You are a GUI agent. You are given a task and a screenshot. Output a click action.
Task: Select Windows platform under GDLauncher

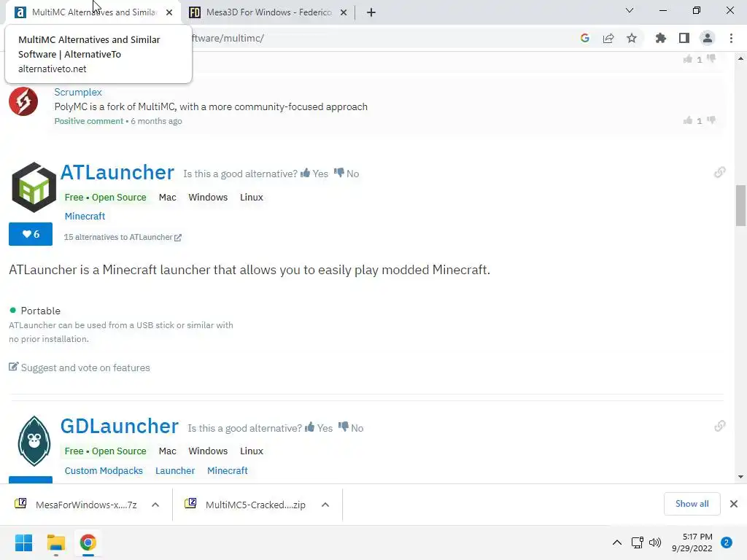208,451
